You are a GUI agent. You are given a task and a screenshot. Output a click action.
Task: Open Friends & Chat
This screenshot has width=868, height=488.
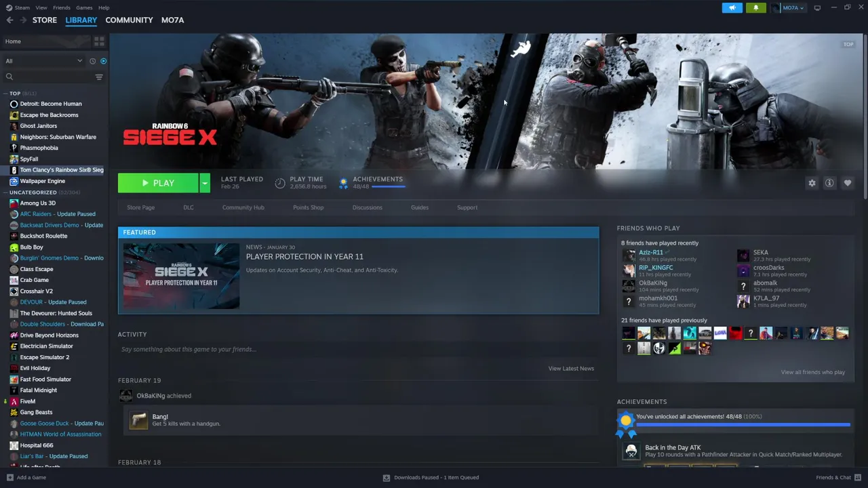point(837,477)
